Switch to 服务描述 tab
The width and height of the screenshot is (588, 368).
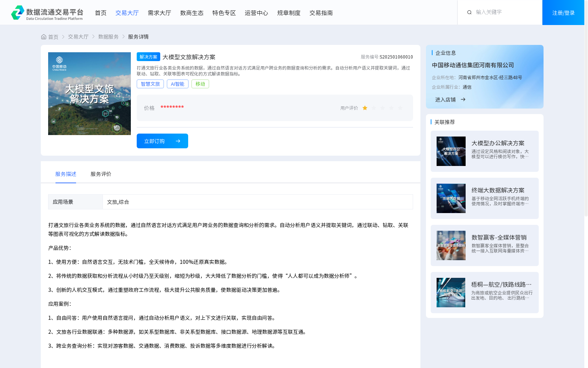coord(66,174)
